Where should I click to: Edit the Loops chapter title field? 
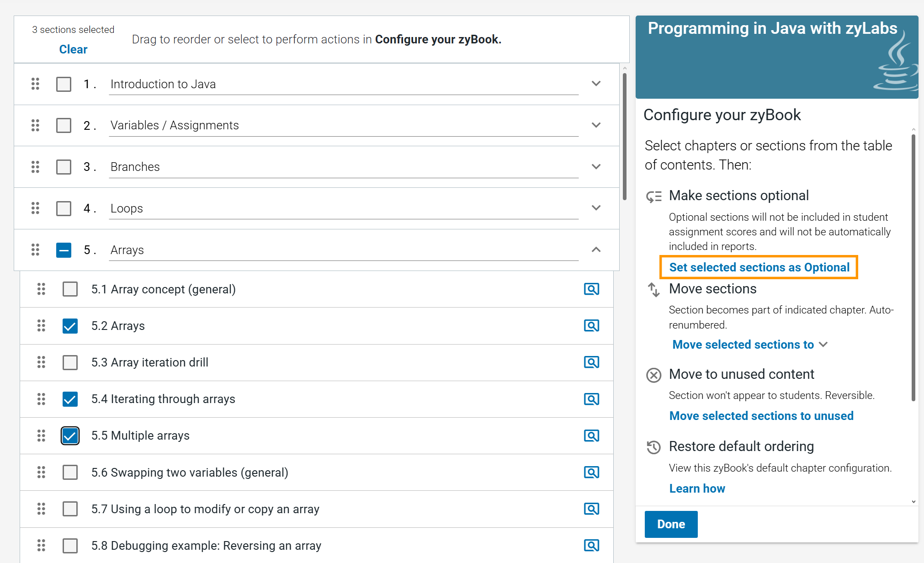(x=344, y=208)
